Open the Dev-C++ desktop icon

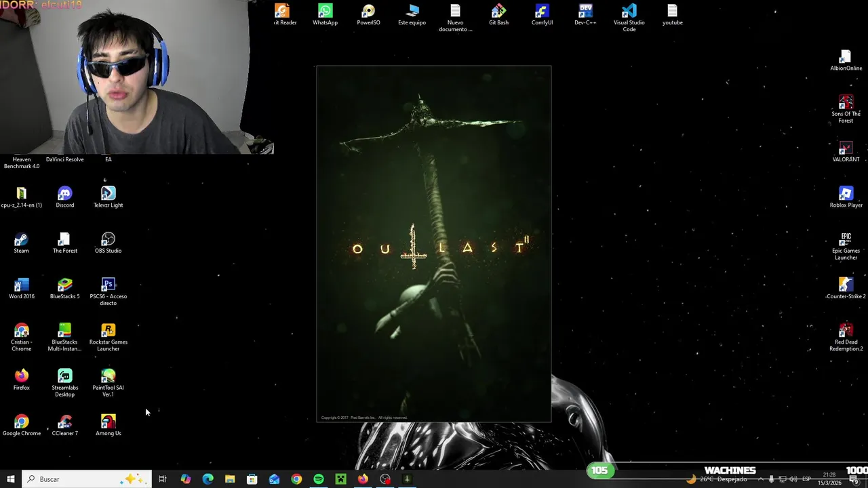(x=585, y=15)
